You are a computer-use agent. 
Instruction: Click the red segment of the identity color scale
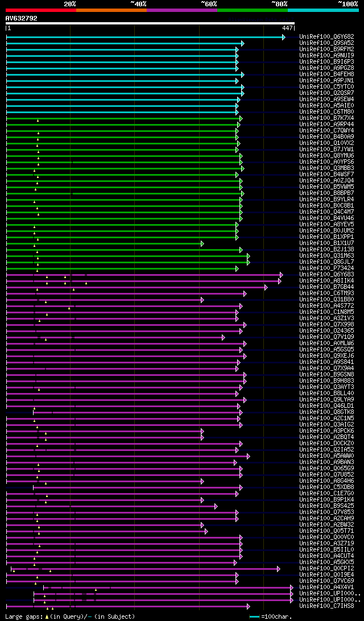point(41,10)
